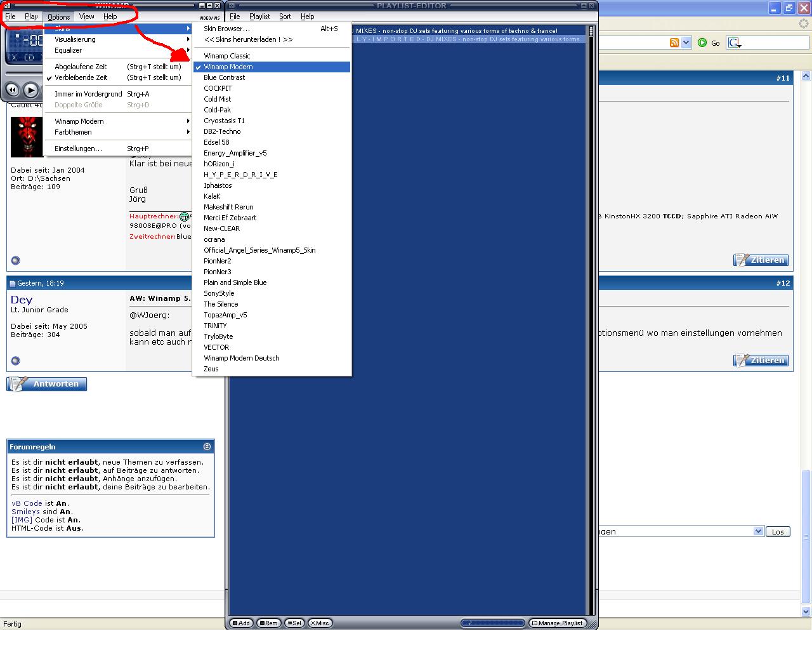Open the Winamp Play menu

31,17
